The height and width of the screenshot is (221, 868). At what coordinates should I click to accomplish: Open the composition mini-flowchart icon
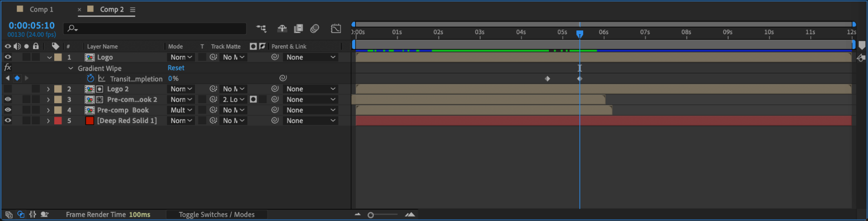(261, 29)
